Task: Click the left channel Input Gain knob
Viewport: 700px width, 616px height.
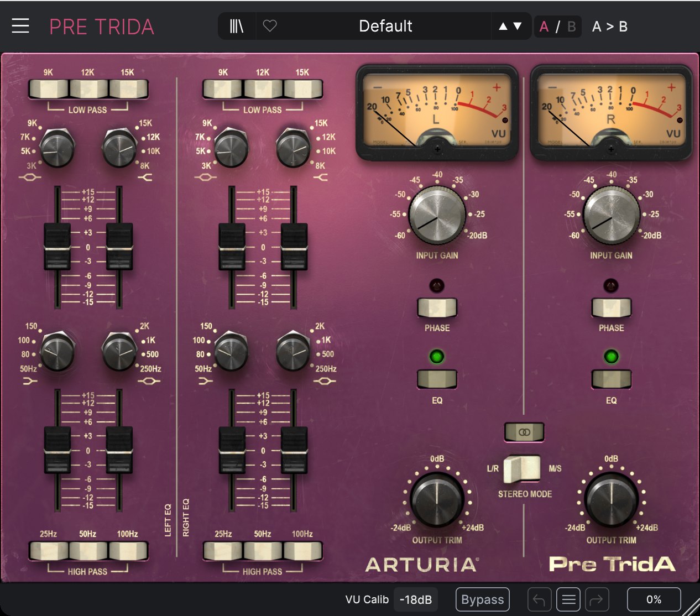Action: click(437, 215)
